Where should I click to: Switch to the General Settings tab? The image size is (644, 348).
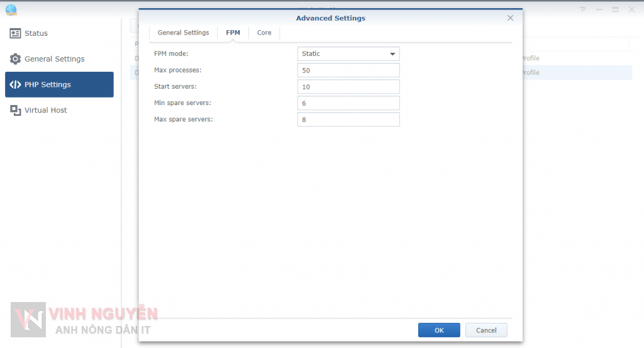coord(183,33)
